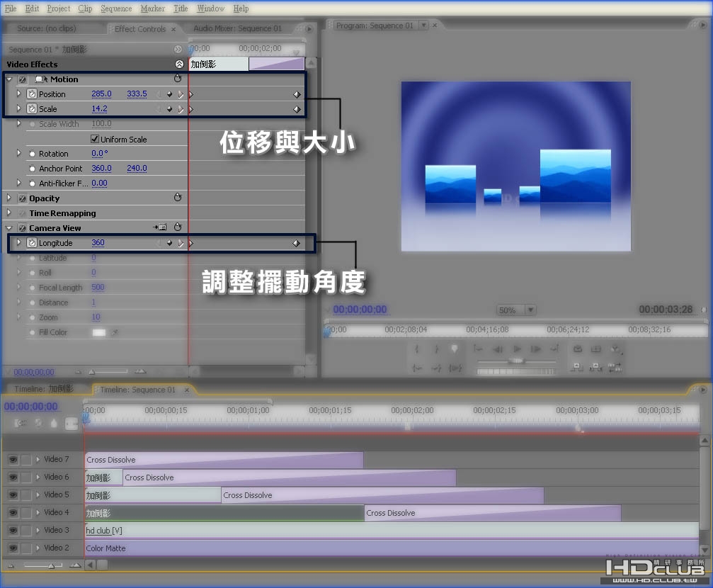This screenshot has height=588, width=713.
Task: Play the program monitor sequence
Action: point(517,349)
